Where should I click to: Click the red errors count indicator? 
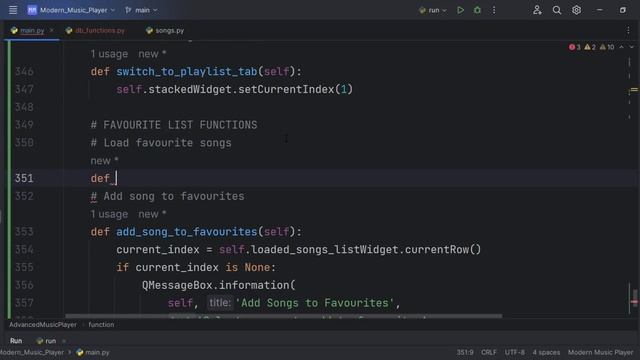pos(575,47)
